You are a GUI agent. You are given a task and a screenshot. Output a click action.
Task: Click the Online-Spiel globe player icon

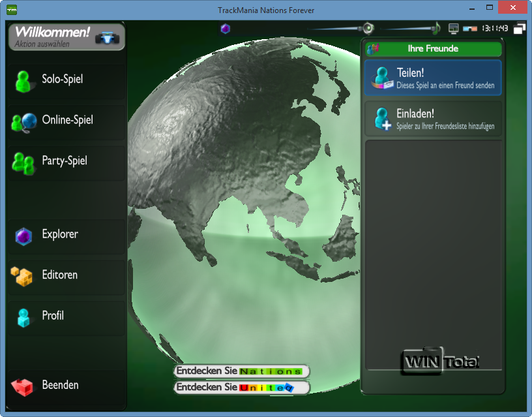click(23, 122)
